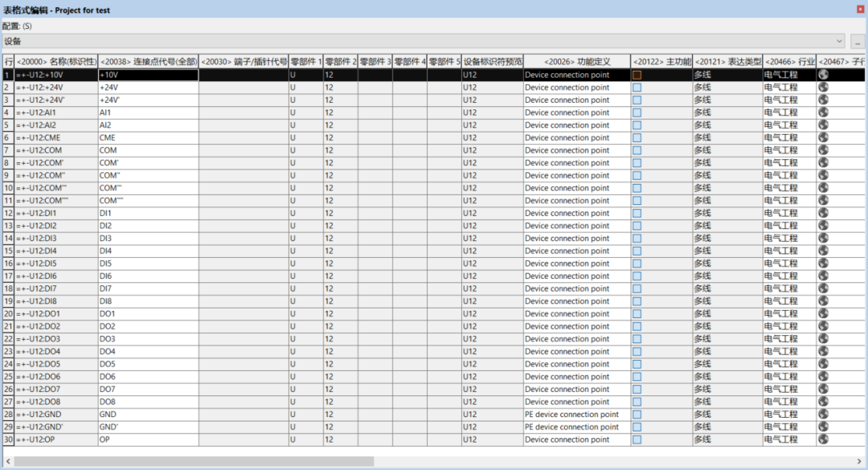Toggle main function checkbox for OP row

click(637, 439)
